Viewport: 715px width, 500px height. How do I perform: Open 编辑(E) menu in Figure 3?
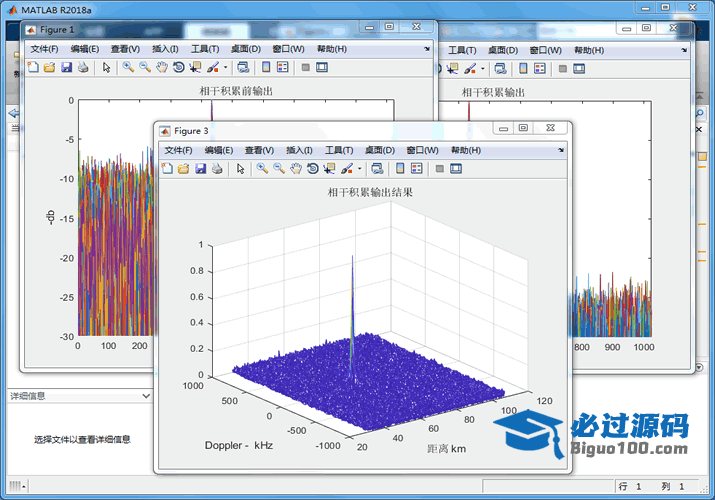click(219, 150)
